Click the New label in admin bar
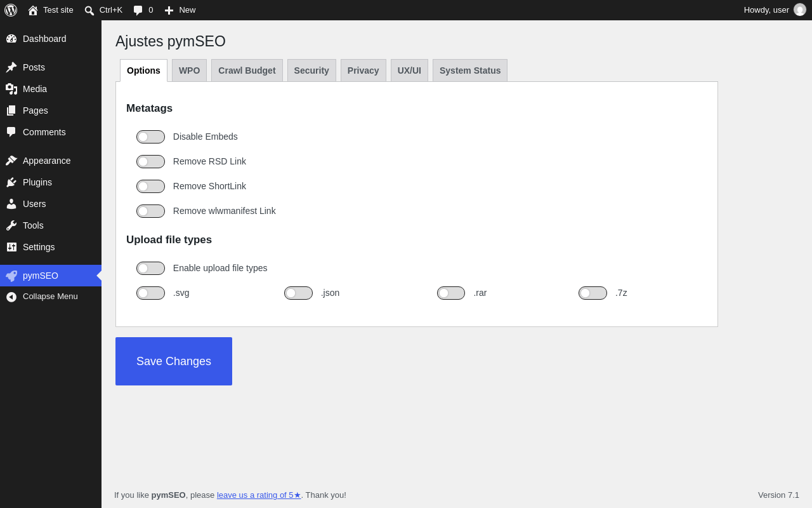 (x=187, y=10)
